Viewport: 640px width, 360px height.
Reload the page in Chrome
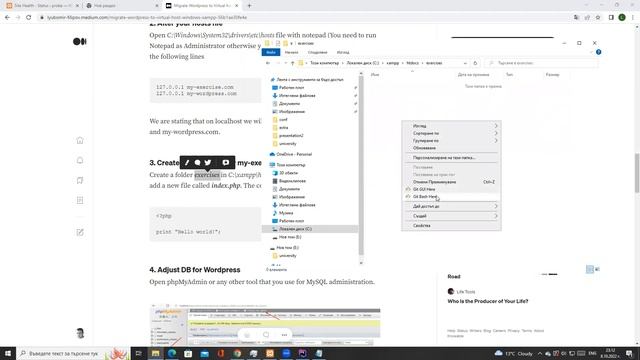pos(29,18)
